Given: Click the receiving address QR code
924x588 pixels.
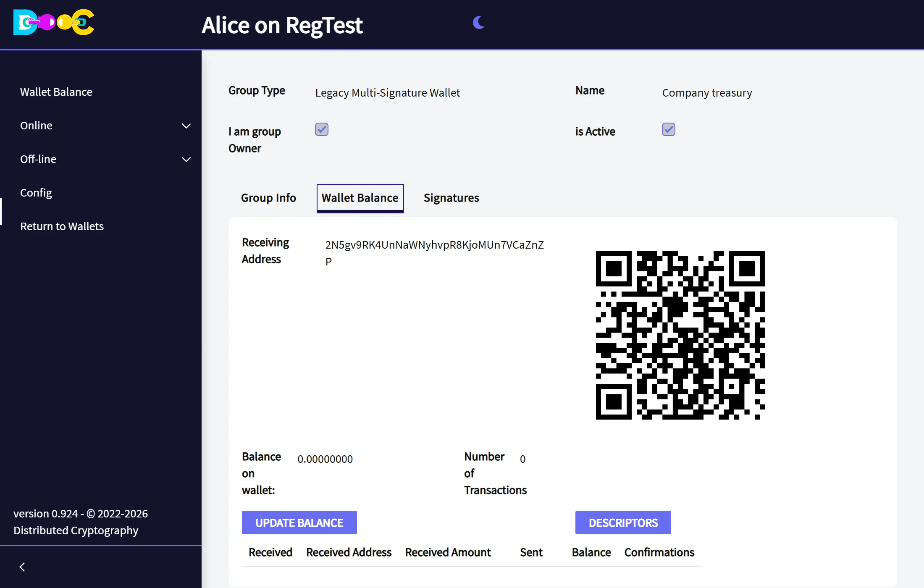Looking at the screenshot, I should (x=680, y=335).
